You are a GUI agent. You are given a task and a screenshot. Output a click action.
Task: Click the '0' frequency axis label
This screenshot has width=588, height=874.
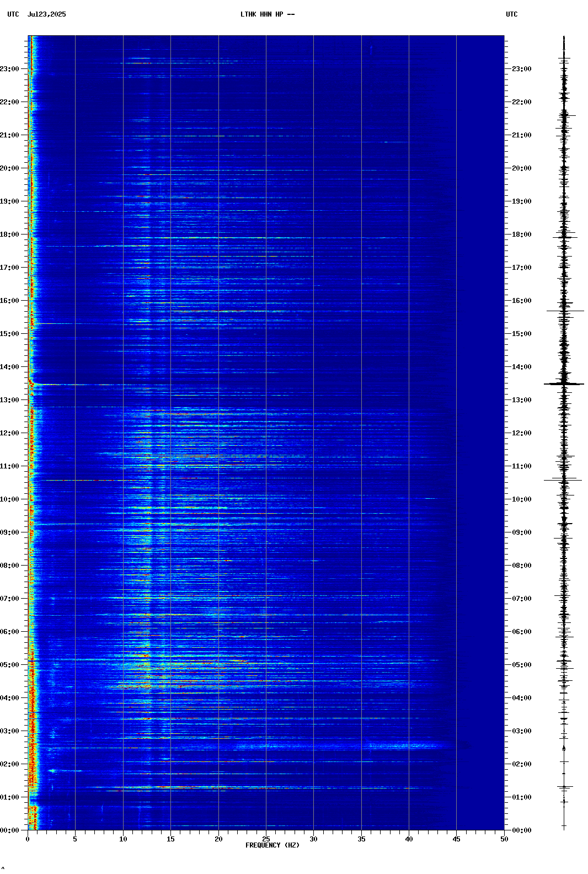pos(28,839)
